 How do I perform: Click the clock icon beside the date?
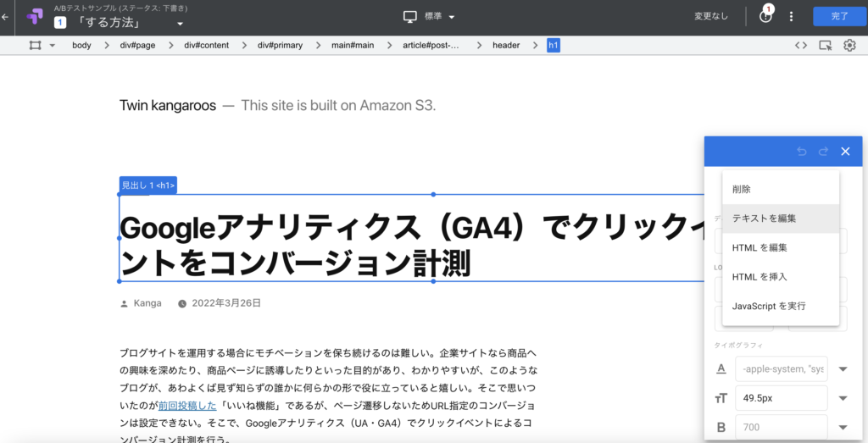pyautogui.click(x=182, y=303)
